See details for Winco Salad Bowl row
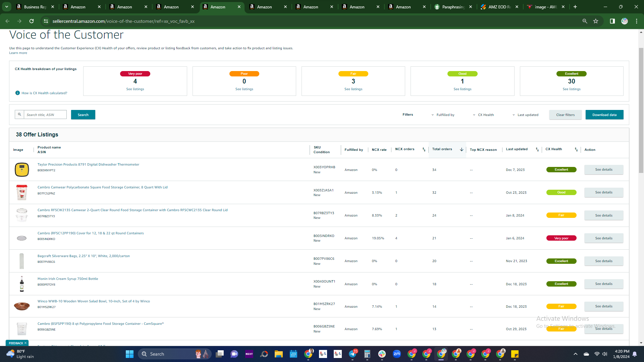 pyautogui.click(x=604, y=306)
